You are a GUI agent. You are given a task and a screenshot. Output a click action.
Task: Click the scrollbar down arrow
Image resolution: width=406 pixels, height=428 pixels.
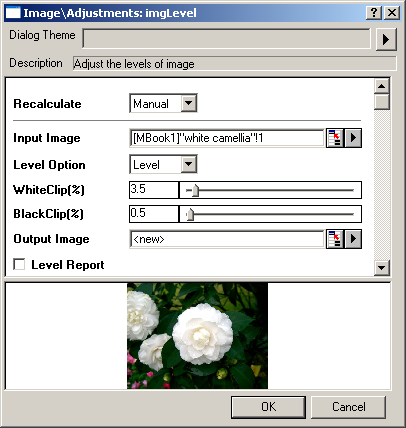click(382, 267)
